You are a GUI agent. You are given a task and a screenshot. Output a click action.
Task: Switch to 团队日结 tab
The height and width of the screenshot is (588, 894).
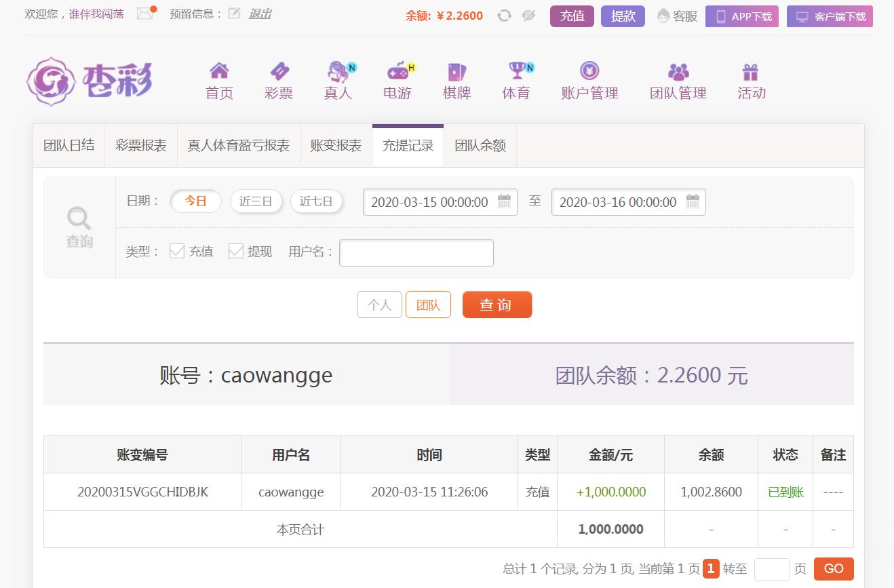click(x=69, y=145)
